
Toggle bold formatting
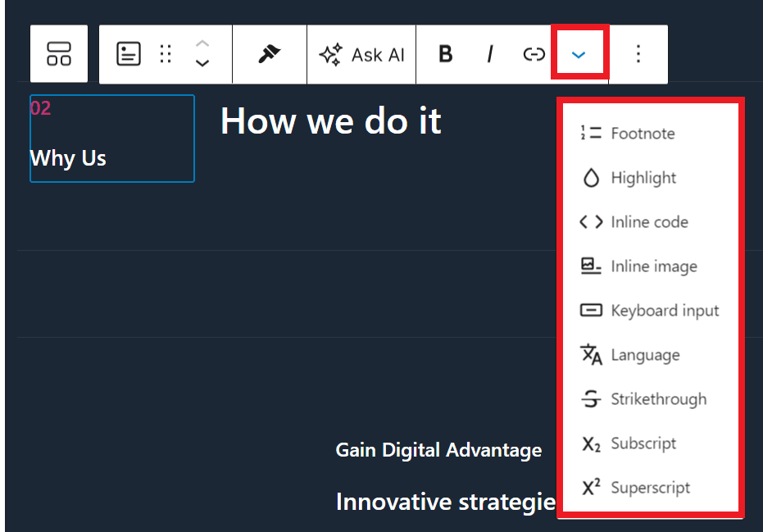445,54
